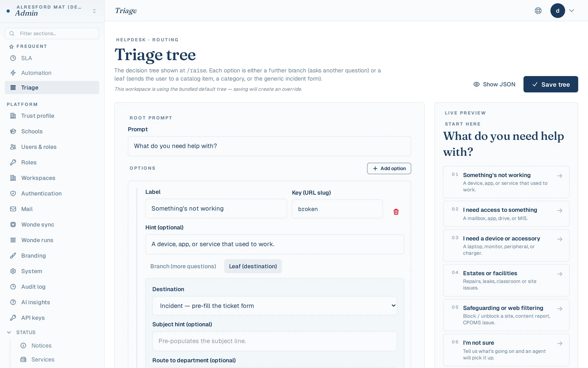
Task: Click the Key slug field 'broken'
Action: point(337,209)
